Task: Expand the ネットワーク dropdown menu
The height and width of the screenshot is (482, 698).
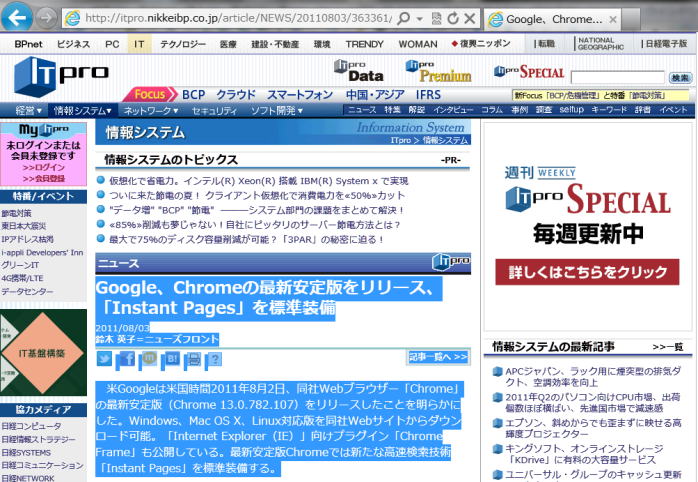Action: (x=150, y=110)
